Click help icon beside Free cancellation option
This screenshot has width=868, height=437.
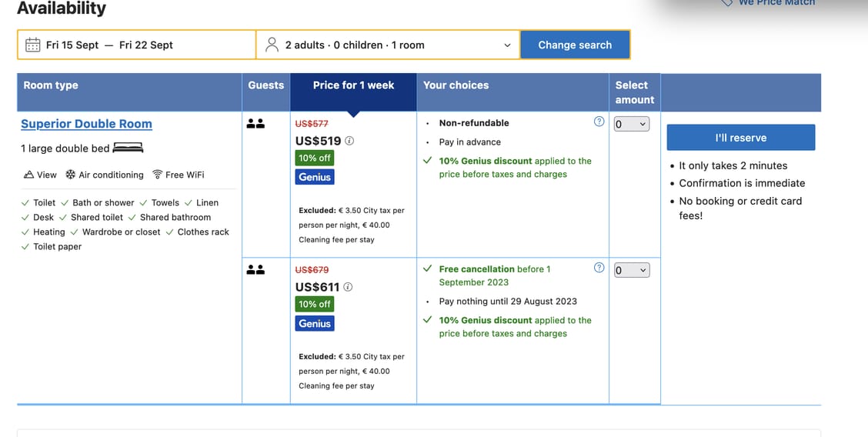(x=599, y=268)
